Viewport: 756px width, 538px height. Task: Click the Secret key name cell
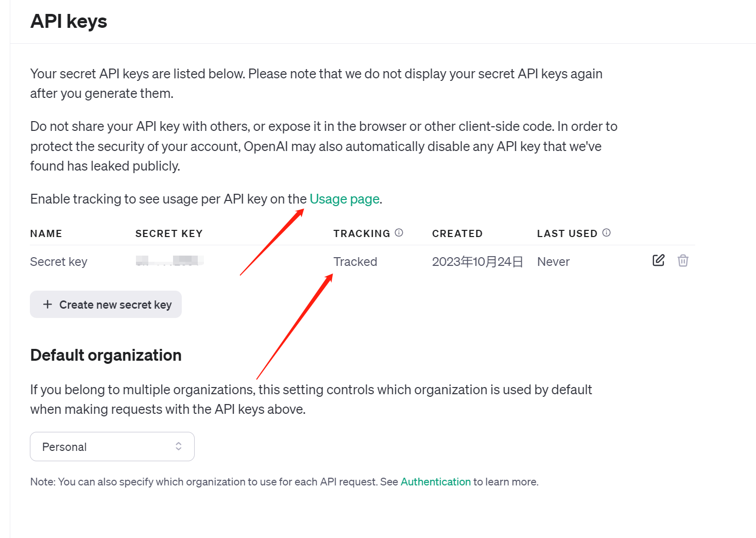(x=59, y=262)
